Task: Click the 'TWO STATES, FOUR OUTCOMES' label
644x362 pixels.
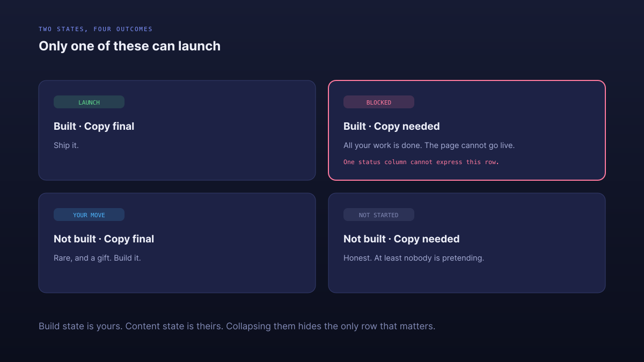Action: [96, 29]
